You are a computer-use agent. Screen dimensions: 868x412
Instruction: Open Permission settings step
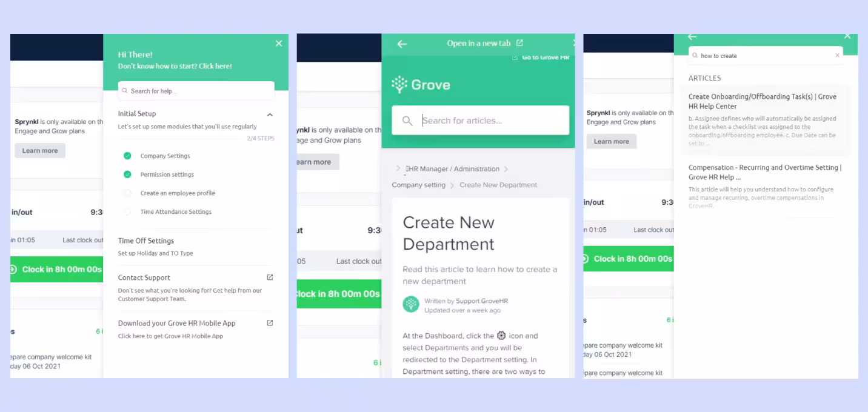[167, 174]
